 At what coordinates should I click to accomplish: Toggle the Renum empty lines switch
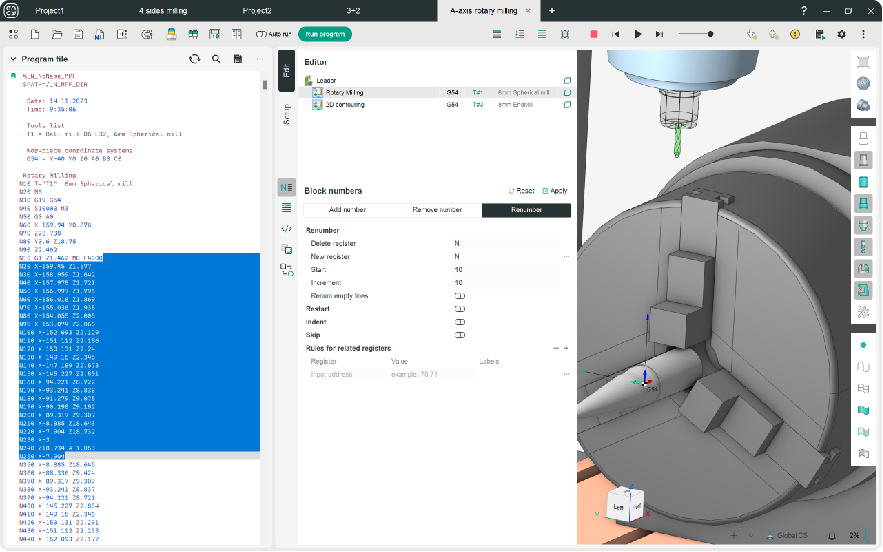point(460,296)
